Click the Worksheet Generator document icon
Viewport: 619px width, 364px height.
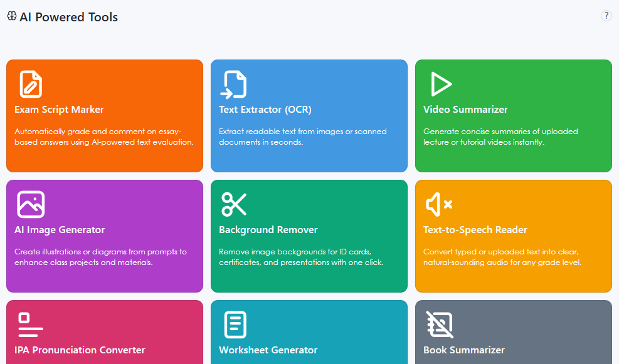234,325
